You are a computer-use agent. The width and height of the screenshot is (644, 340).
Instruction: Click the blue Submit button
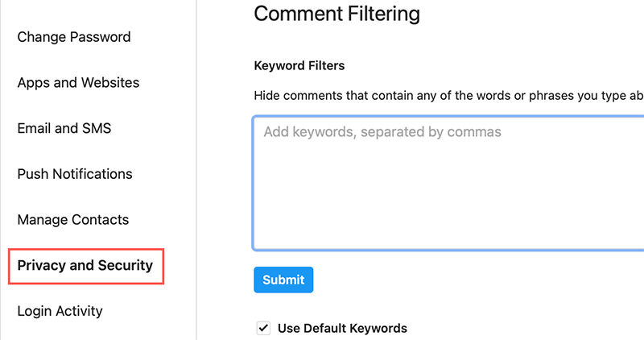click(283, 280)
